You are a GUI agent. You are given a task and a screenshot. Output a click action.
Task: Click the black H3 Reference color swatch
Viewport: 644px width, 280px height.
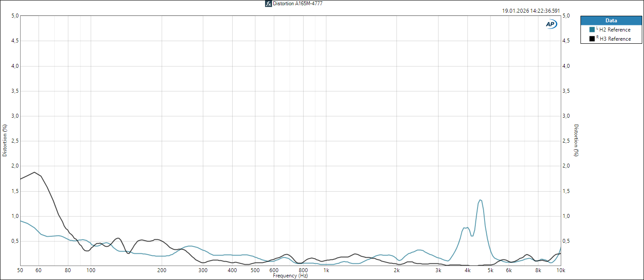click(x=592, y=38)
